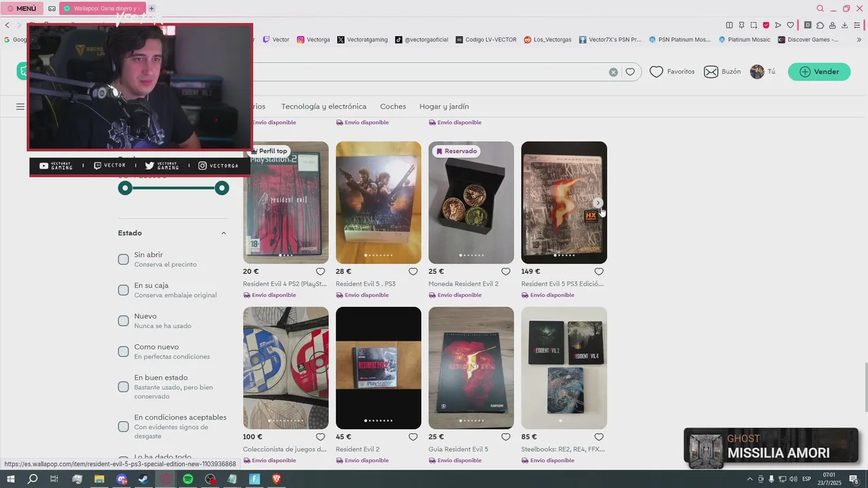The width and height of the screenshot is (868, 488).
Task: Open the hamburger categories menu
Action: [x=20, y=106]
